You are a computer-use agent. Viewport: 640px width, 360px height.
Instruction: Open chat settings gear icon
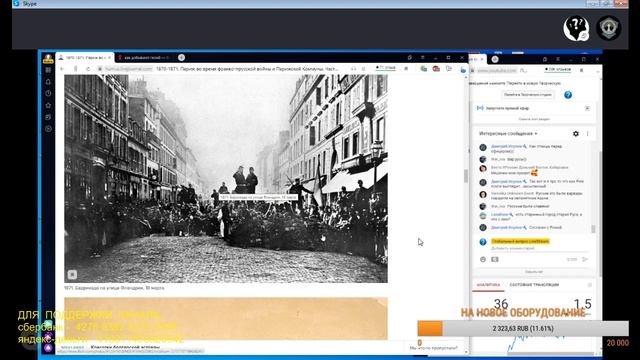tap(576, 133)
